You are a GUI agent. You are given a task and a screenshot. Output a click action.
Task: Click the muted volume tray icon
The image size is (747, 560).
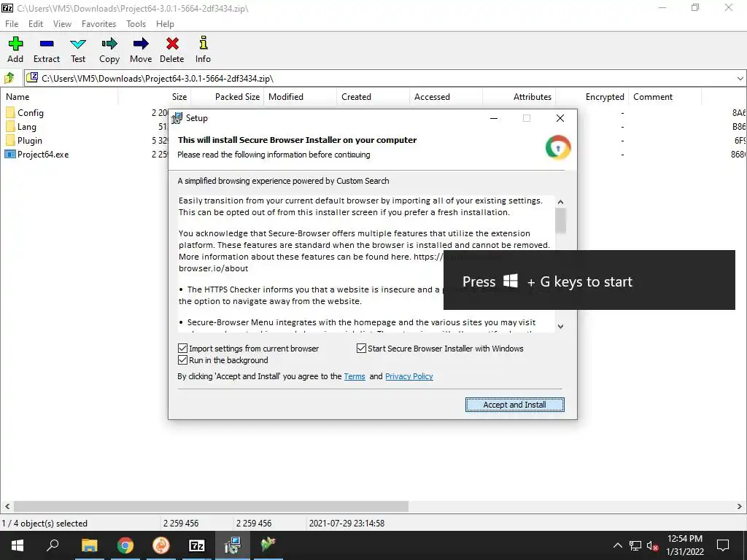pyautogui.click(x=652, y=545)
